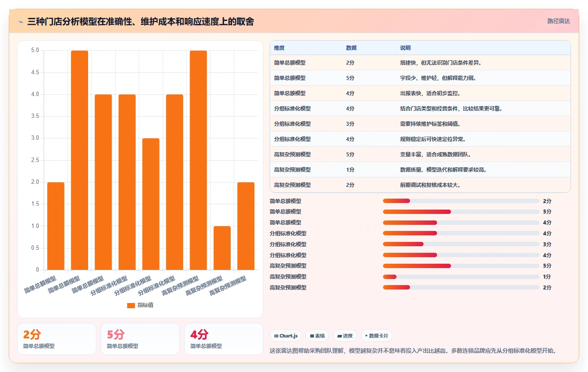588x372 pixels.
Task: Click the 简单总额模型 bar reaching 5.0
Action: 79,160
